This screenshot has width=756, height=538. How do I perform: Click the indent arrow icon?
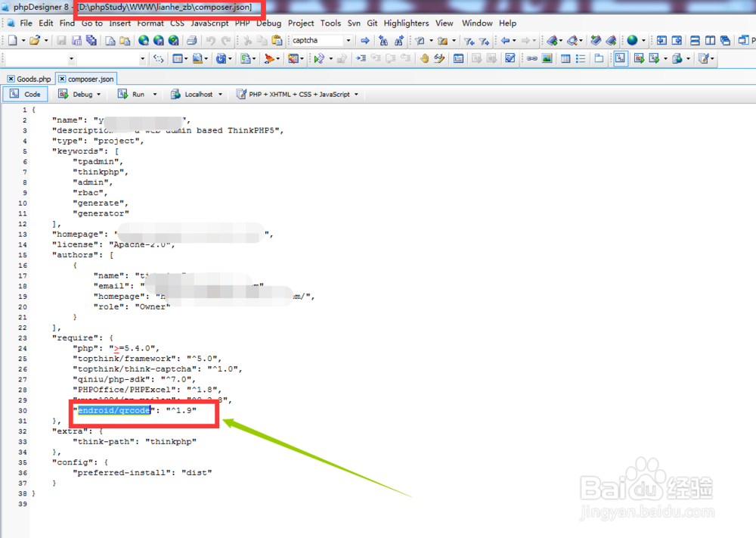tap(361, 59)
